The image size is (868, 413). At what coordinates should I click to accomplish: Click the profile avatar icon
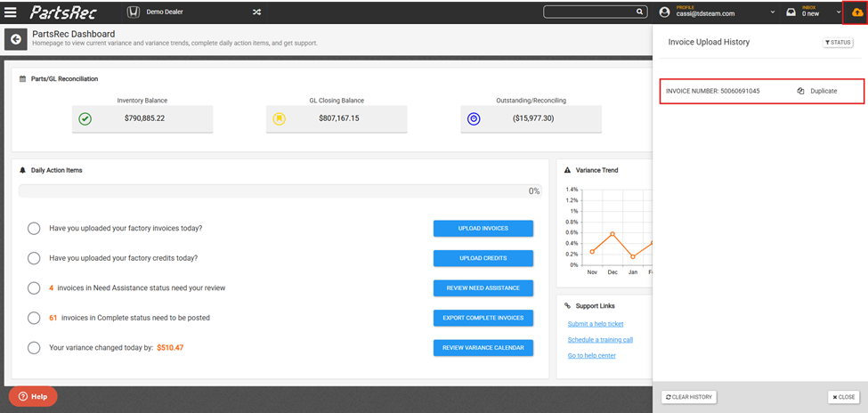665,12
